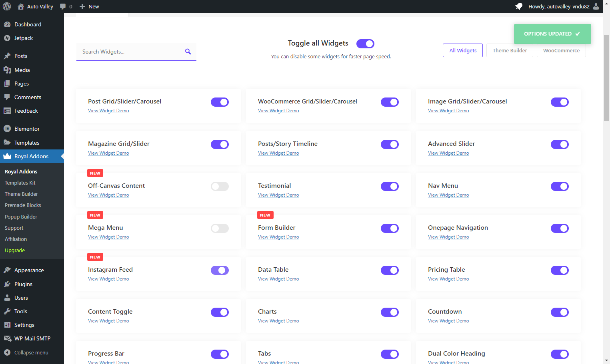The image size is (610, 364).
Task: Open the Templates Kit submenu item
Action: tap(20, 183)
